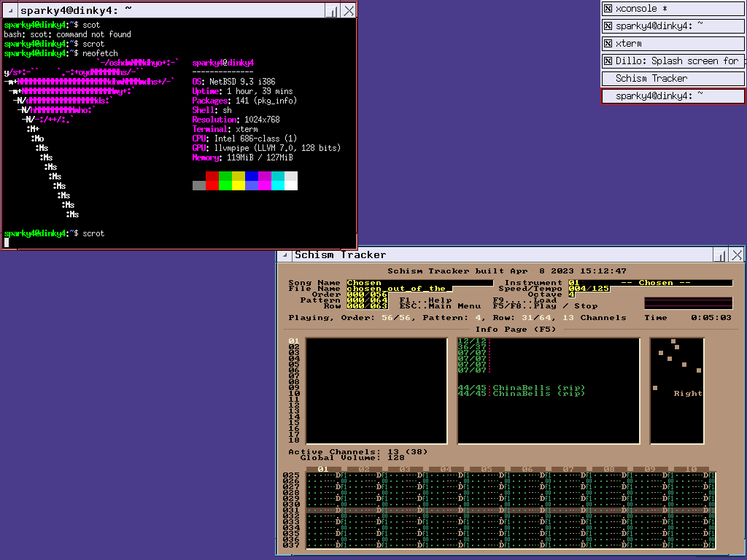Screen dimensions: 747x560
Task: Click the red color block in neofetch palette
Action: [212, 176]
